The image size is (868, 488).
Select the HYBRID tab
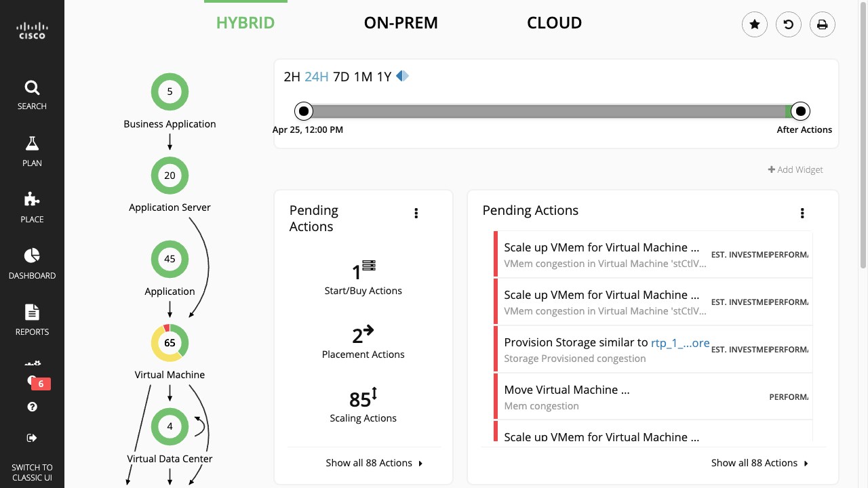pos(245,22)
